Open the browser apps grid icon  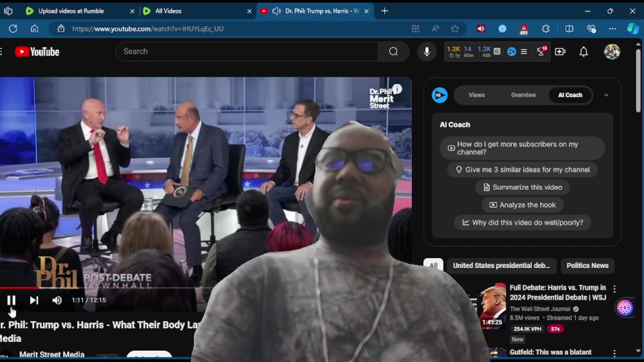tap(416, 29)
